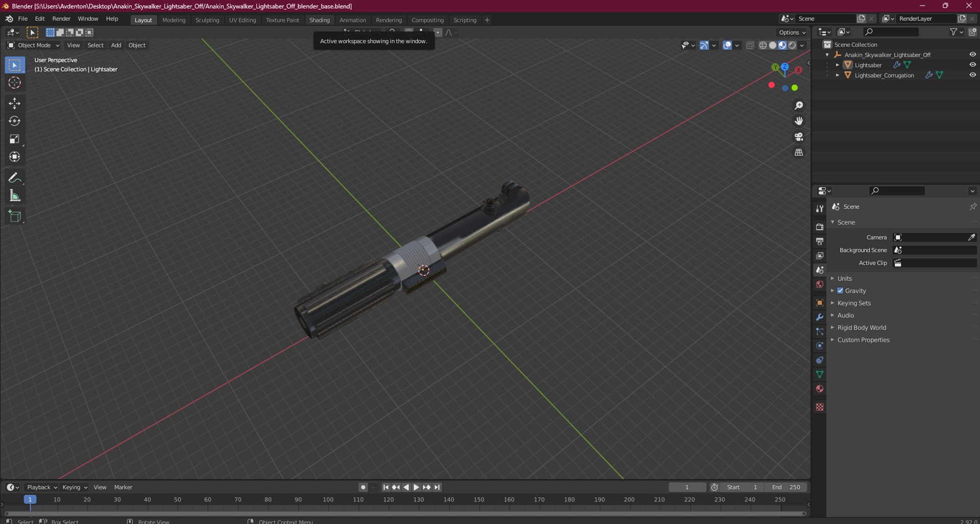Open Object properties tab

tap(820, 303)
